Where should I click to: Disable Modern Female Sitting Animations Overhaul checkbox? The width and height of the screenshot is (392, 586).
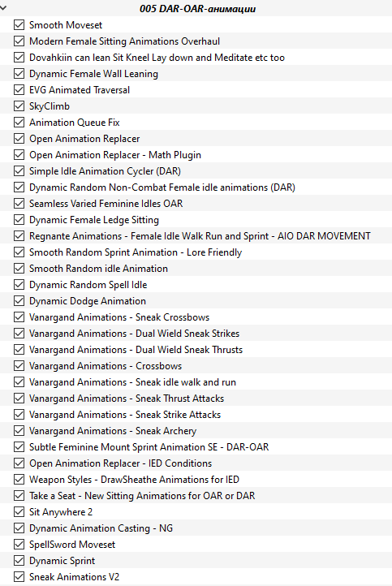[x=19, y=41]
